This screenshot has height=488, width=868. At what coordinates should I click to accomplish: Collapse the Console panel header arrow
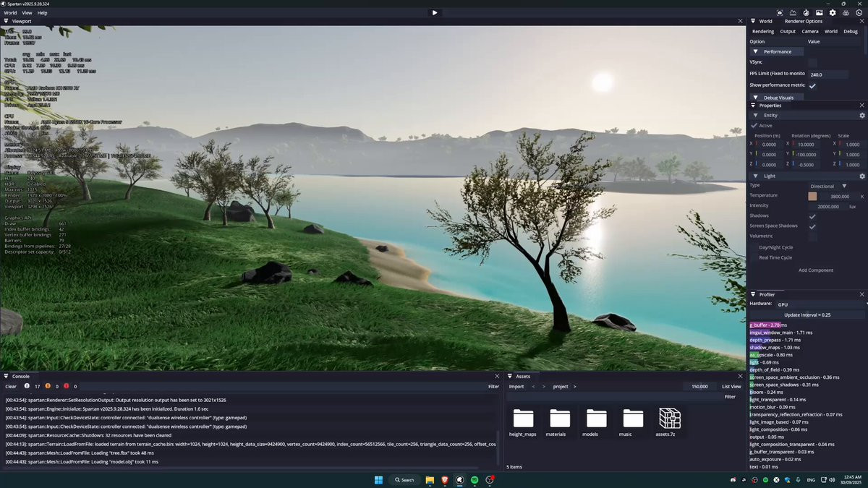coord(7,376)
